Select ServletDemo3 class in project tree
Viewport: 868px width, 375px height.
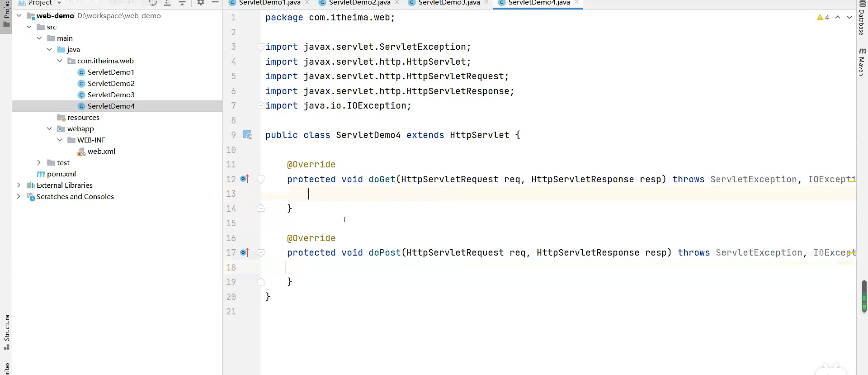pos(111,95)
